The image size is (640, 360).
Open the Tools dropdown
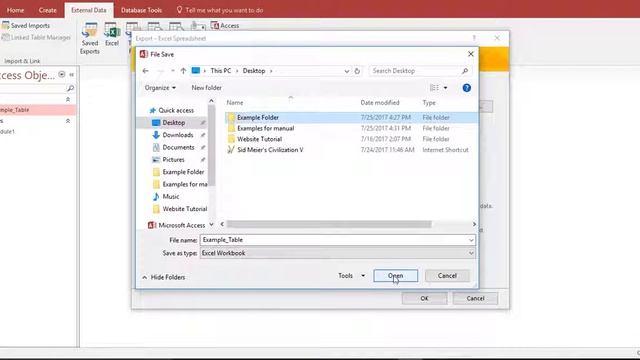click(x=351, y=276)
